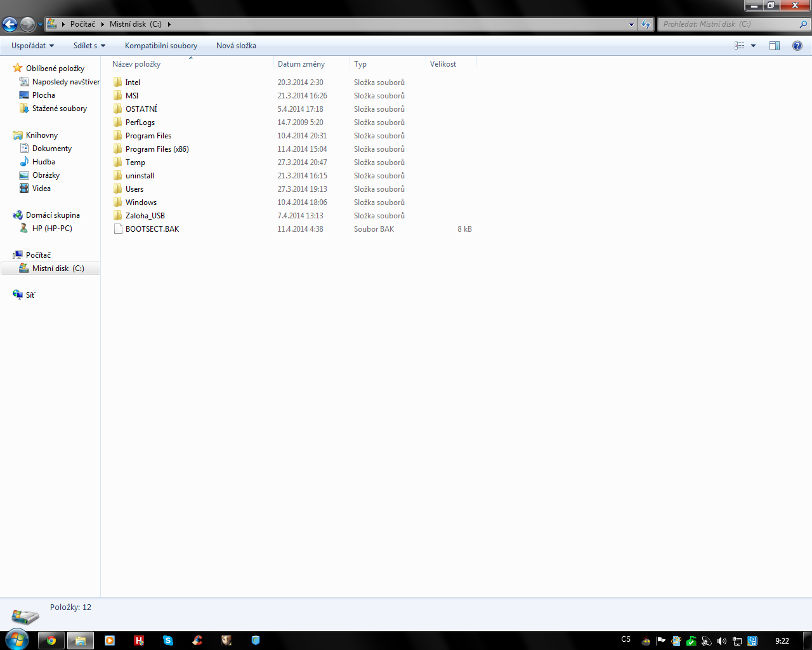The height and width of the screenshot is (650, 812).
Task: Open the network icon in system tray
Action: click(737, 641)
